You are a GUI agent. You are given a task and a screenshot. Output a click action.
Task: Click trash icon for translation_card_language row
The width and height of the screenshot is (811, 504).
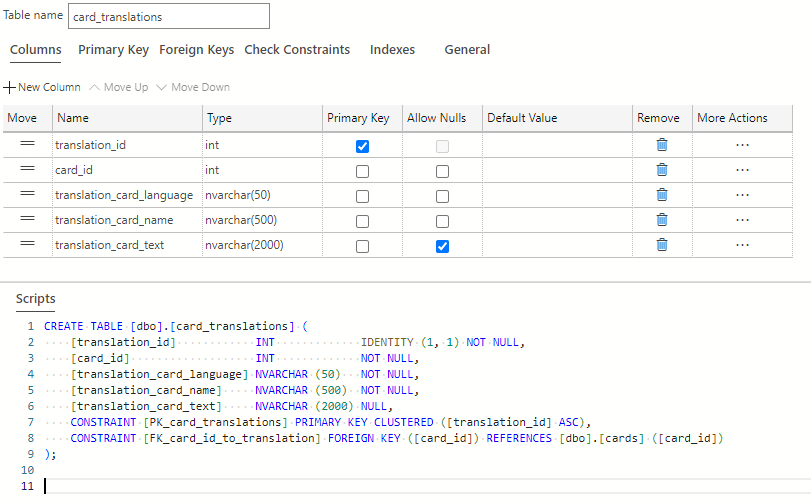(x=662, y=195)
